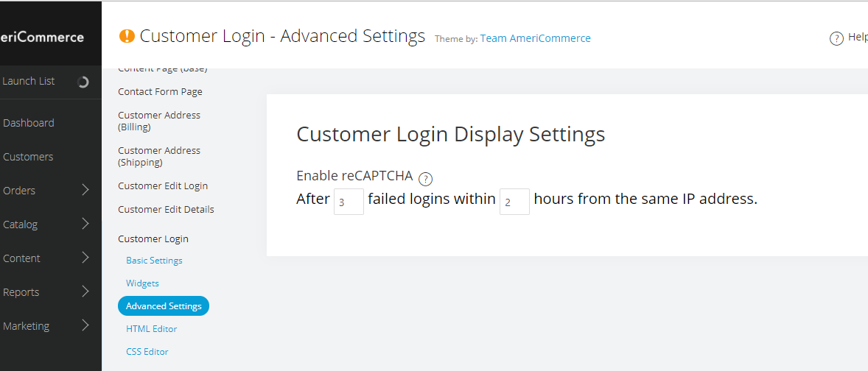Open the Marketing section
Viewport: 868px width, 371px height.
tap(26, 325)
